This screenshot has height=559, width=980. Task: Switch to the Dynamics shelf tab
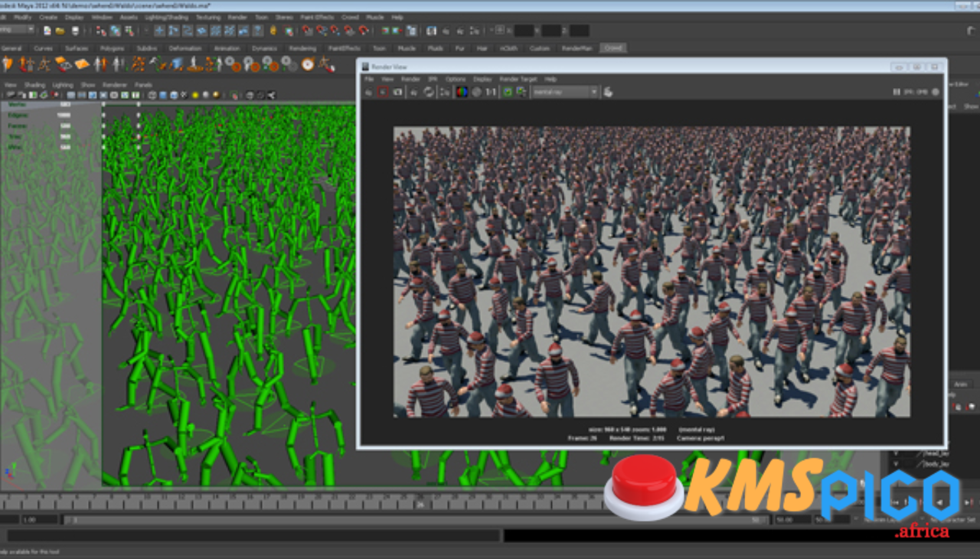tap(264, 48)
